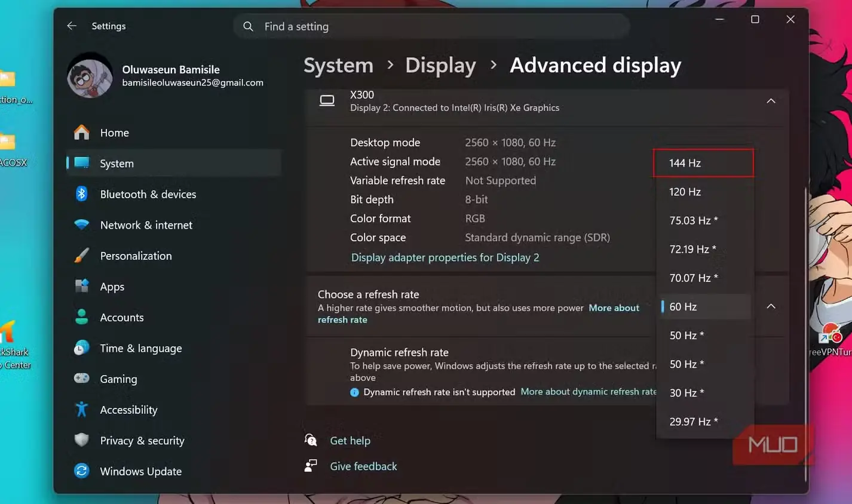Go back with the Settings back arrow

tap(72, 26)
